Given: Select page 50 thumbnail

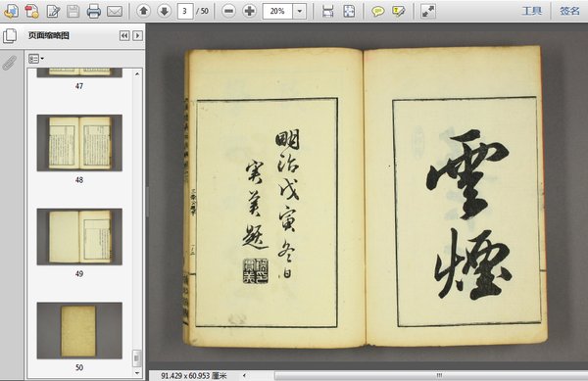Looking at the screenshot, I should pos(79,330).
